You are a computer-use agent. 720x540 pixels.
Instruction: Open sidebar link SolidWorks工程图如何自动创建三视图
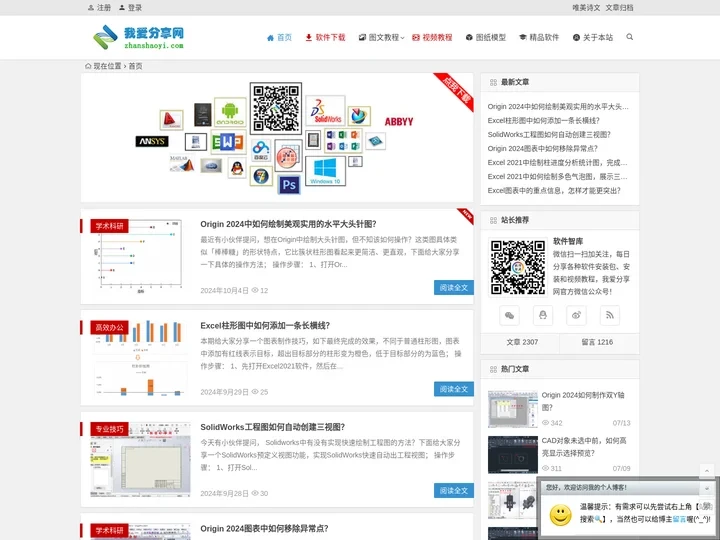coord(549,135)
